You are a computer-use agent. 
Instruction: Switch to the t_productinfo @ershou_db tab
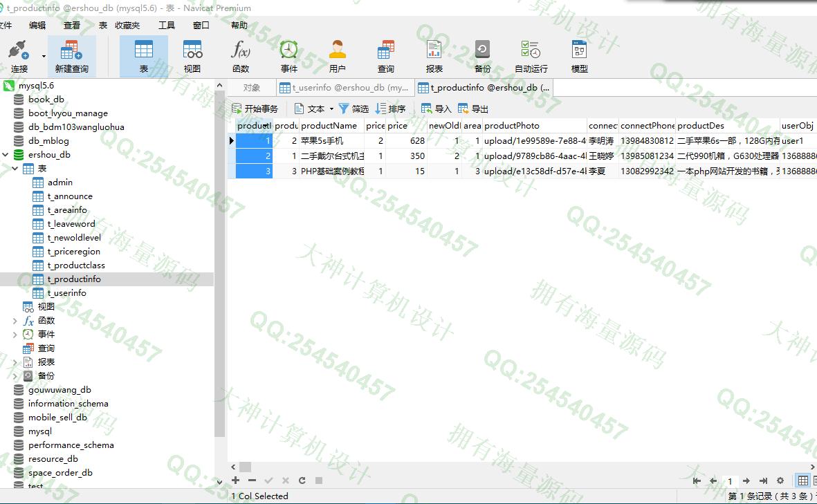point(484,88)
